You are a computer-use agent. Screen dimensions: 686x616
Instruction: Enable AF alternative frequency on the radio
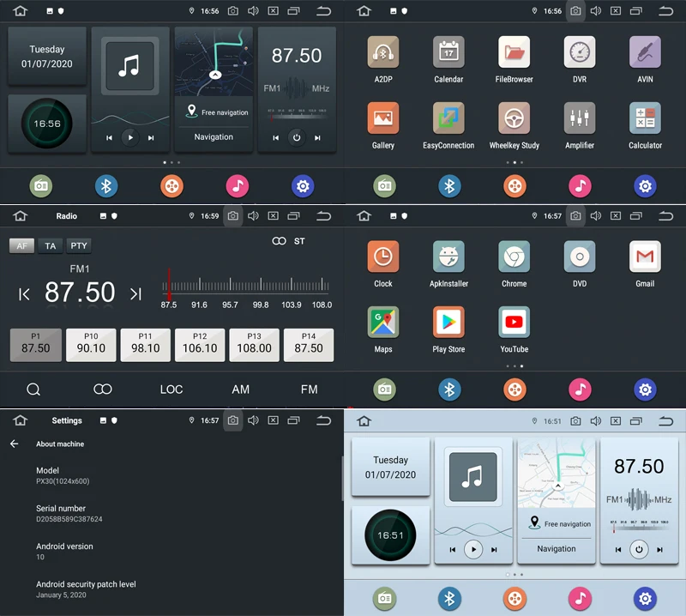tap(21, 245)
